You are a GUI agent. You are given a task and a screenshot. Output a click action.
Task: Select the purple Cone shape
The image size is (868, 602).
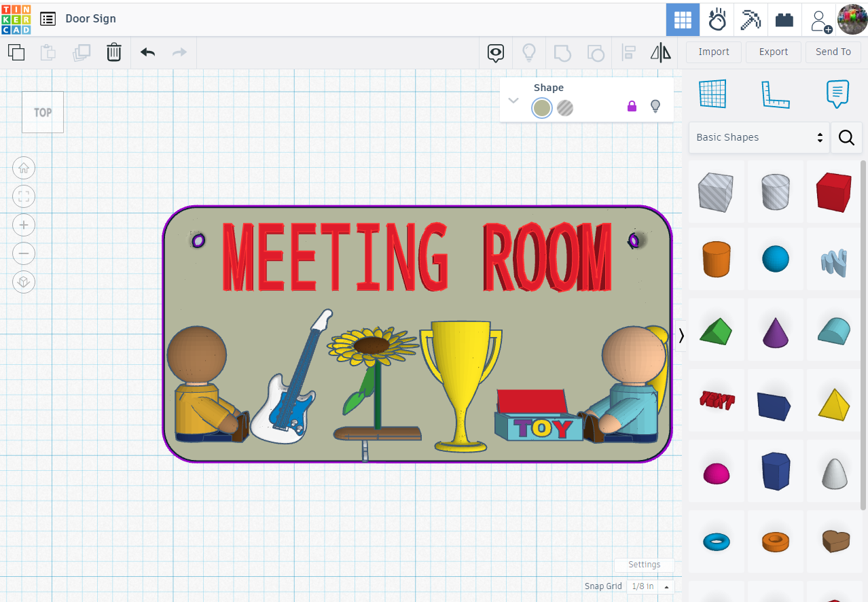tap(775, 332)
